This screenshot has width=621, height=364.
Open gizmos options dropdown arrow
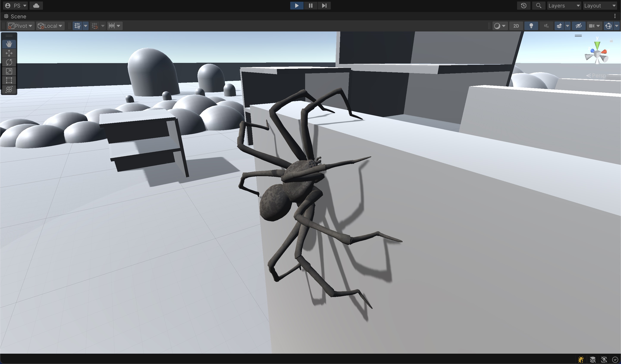616,26
